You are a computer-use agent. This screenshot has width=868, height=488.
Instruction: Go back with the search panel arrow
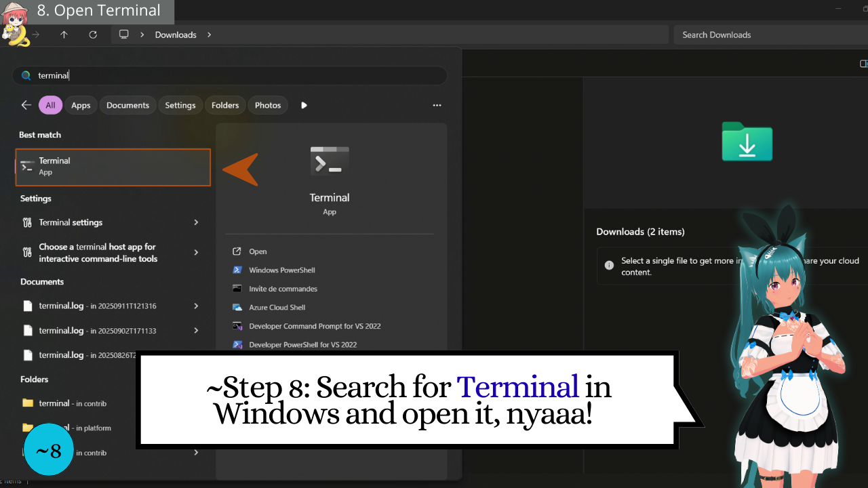[26, 105]
